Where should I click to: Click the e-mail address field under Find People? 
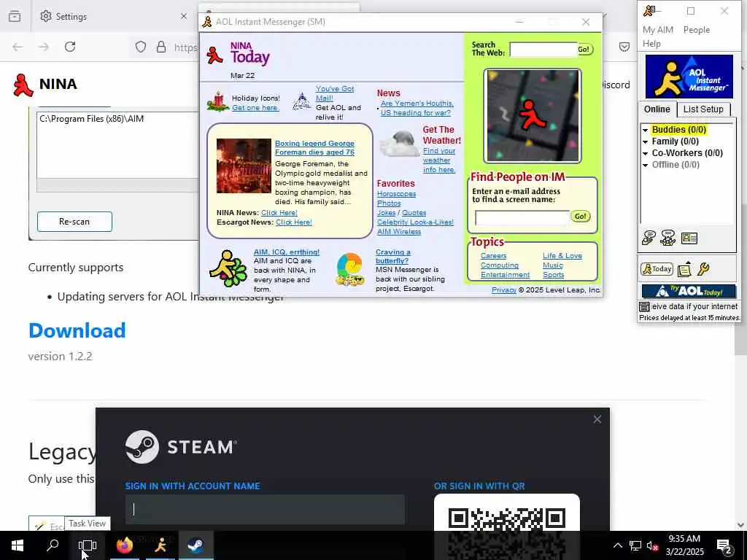[522, 217]
